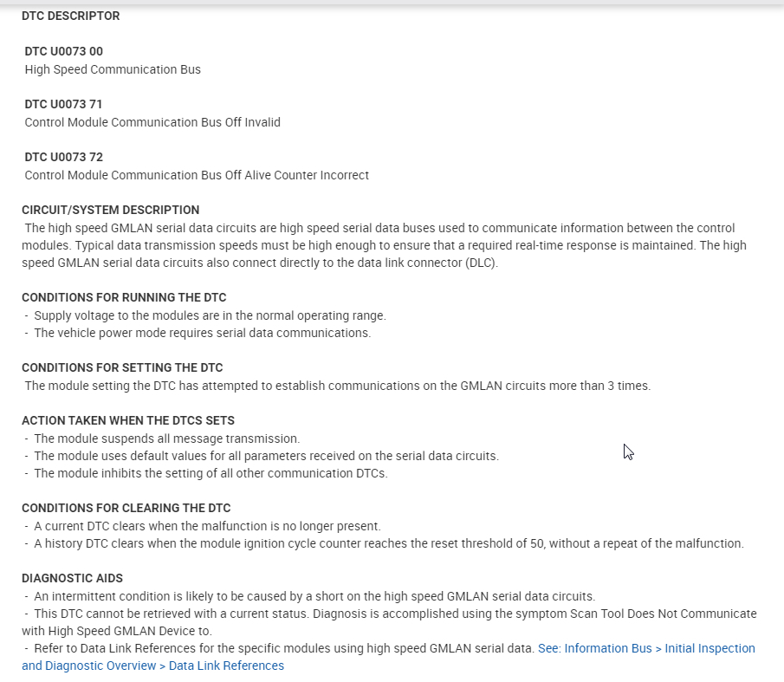Click the DTC DESCRIPTOR heading

pos(71,16)
